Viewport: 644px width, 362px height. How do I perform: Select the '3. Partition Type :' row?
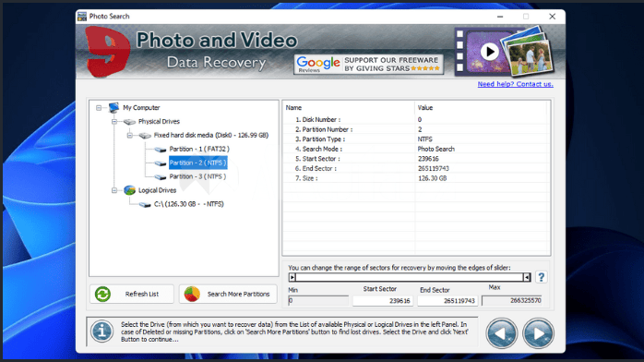(x=415, y=139)
